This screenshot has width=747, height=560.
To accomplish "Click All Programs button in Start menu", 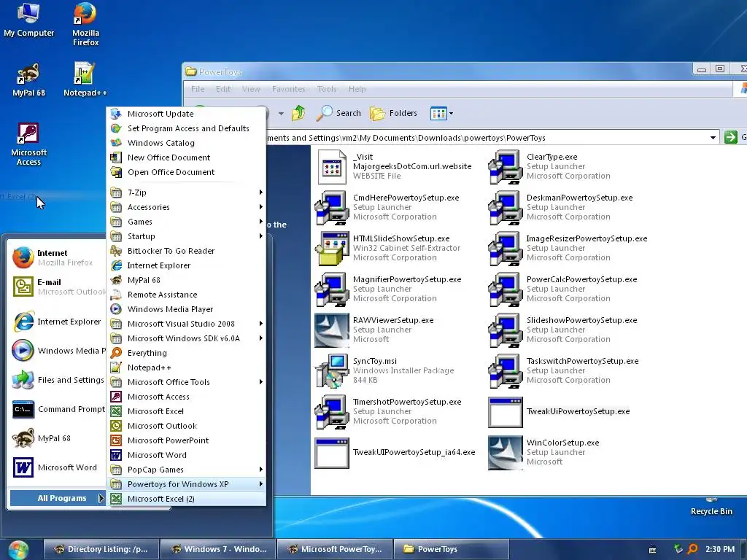I will (x=57, y=498).
